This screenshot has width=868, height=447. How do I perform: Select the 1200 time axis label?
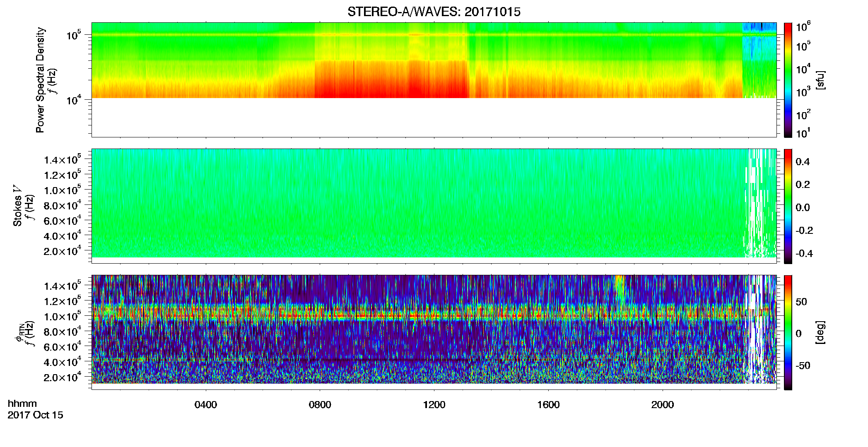click(x=434, y=404)
